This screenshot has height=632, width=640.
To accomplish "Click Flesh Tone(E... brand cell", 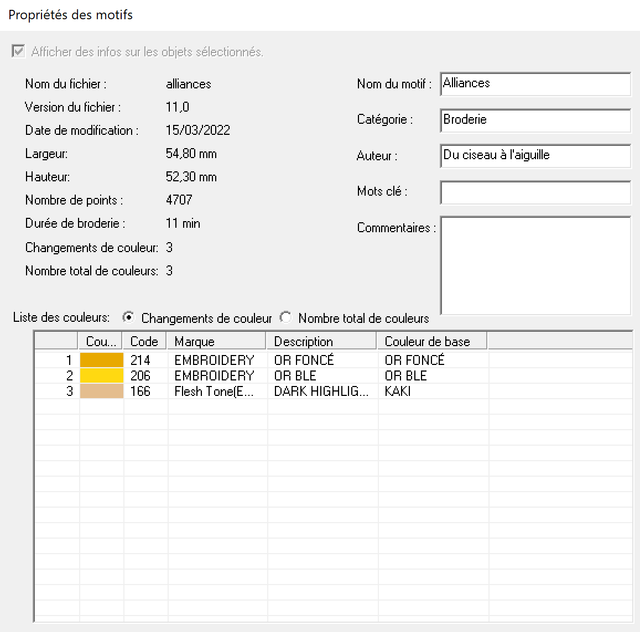I will (214, 391).
